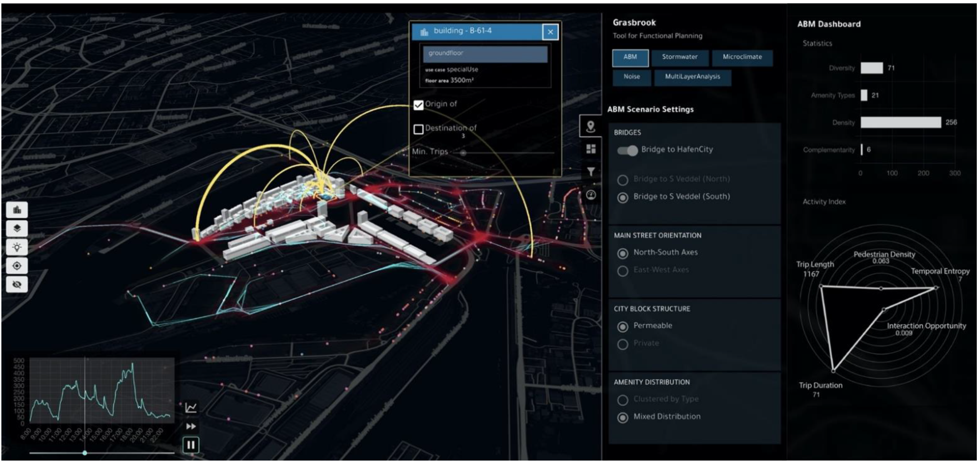980x464 pixels.
Task: Uncheck the Origin of checkbox
Action: click(x=419, y=105)
